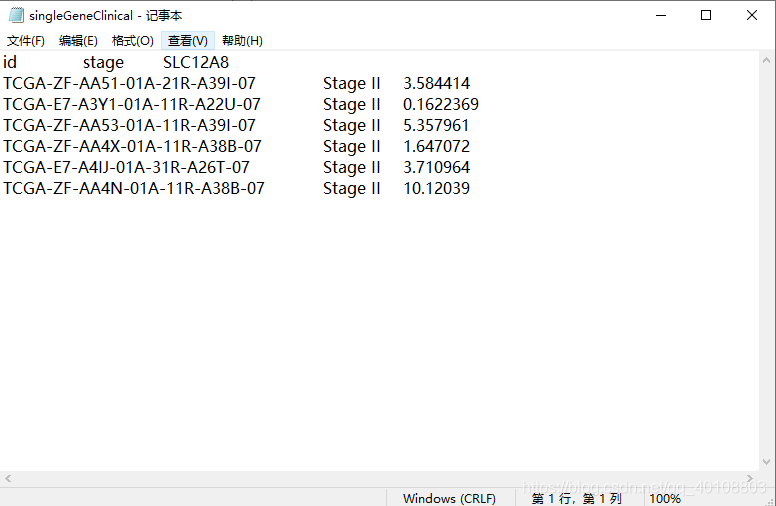Place cursor in TCGA-ZF-AA4N-01A-11R-A38B-07 id
Viewport: 776px width, 506px height.
pos(134,189)
